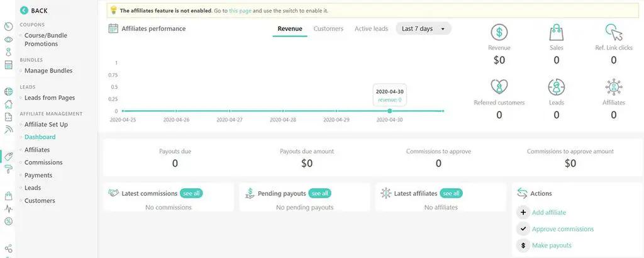The width and height of the screenshot is (644, 258).
Task: Click the hand-dollar icon beside Pending payouts
Action: (x=250, y=193)
